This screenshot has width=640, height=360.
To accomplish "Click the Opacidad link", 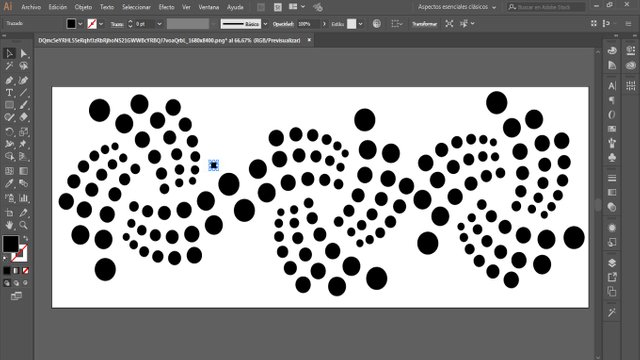I will point(283,24).
